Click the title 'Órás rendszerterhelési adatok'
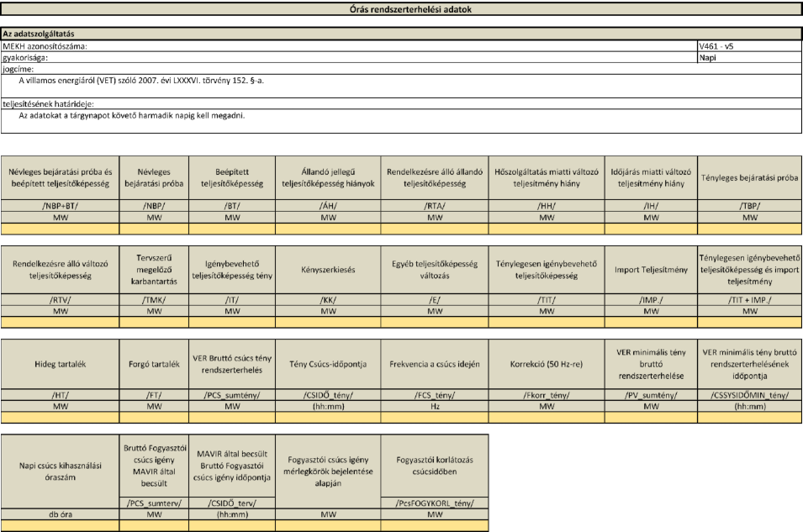Viewport: 803px width, 532px height. pos(400,8)
